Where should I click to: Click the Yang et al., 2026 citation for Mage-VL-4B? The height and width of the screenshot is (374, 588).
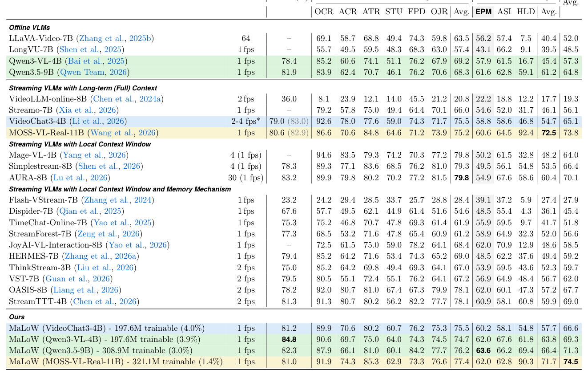point(94,155)
